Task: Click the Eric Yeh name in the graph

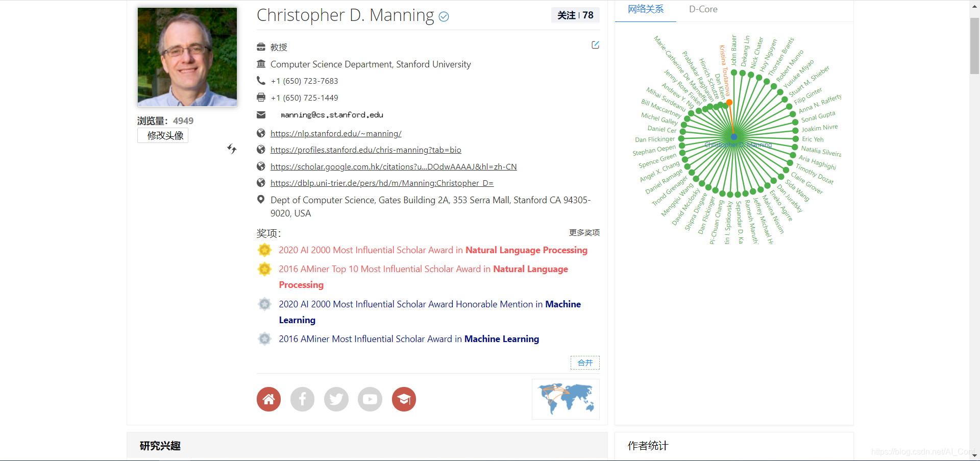Action: pos(813,139)
